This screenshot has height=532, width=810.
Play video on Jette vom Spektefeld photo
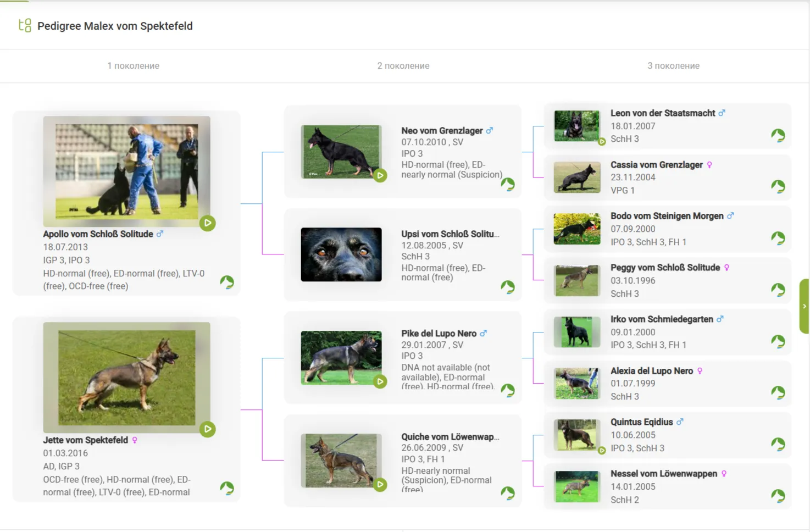point(207,429)
